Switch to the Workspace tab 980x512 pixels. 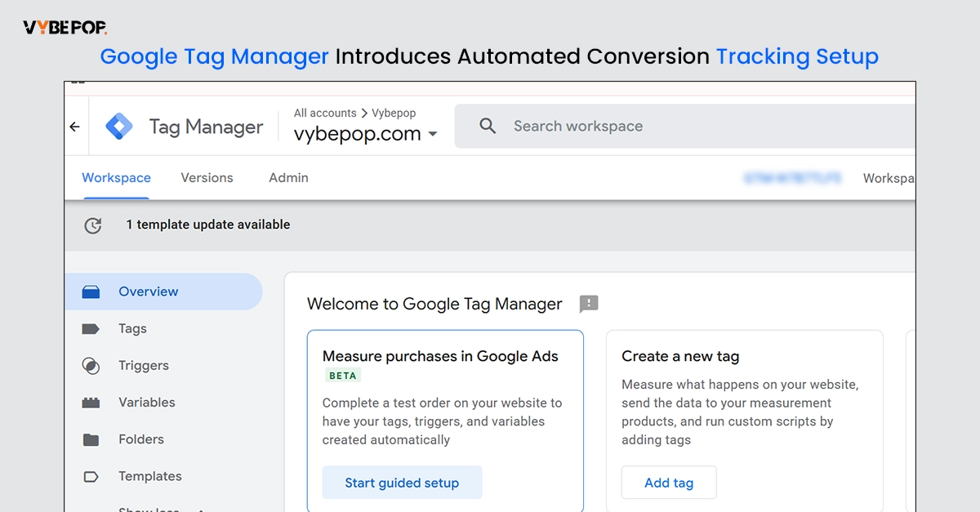[x=116, y=178]
